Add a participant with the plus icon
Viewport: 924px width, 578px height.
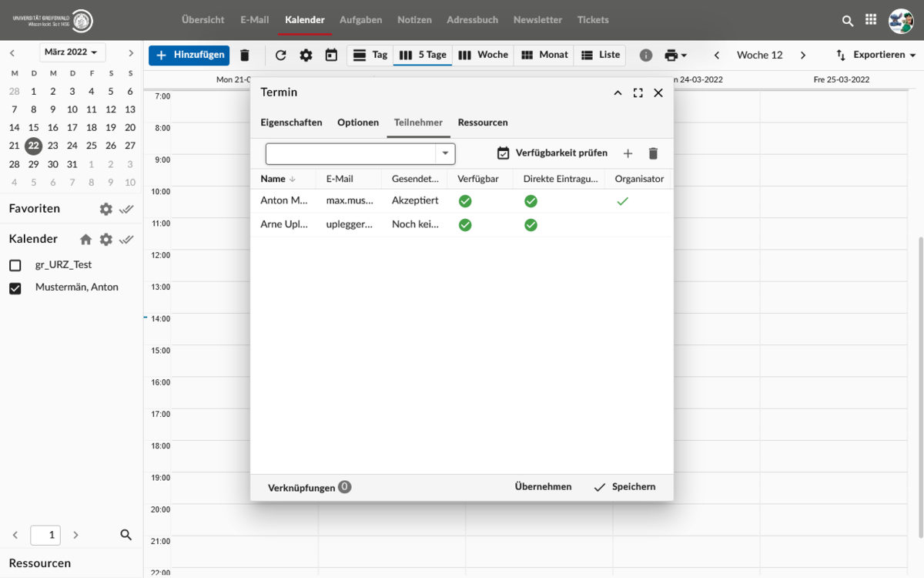click(x=628, y=153)
